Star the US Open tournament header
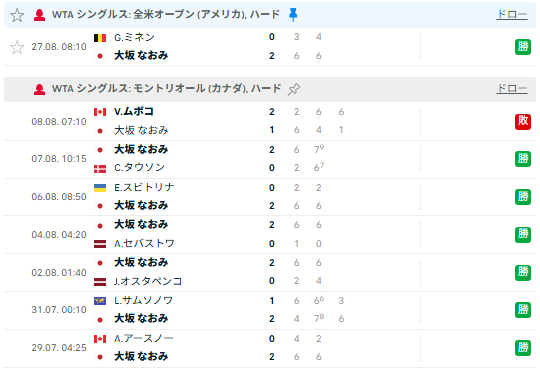Image resolution: width=540 pixels, height=368 pixels. click(x=17, y=15)
